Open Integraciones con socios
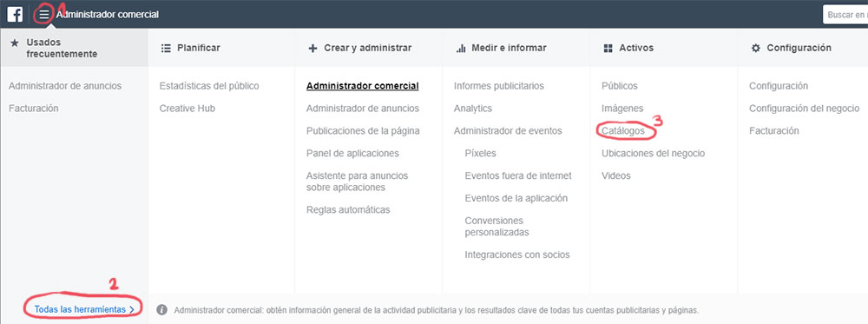 pyautogui.click(x=517, y=255)
